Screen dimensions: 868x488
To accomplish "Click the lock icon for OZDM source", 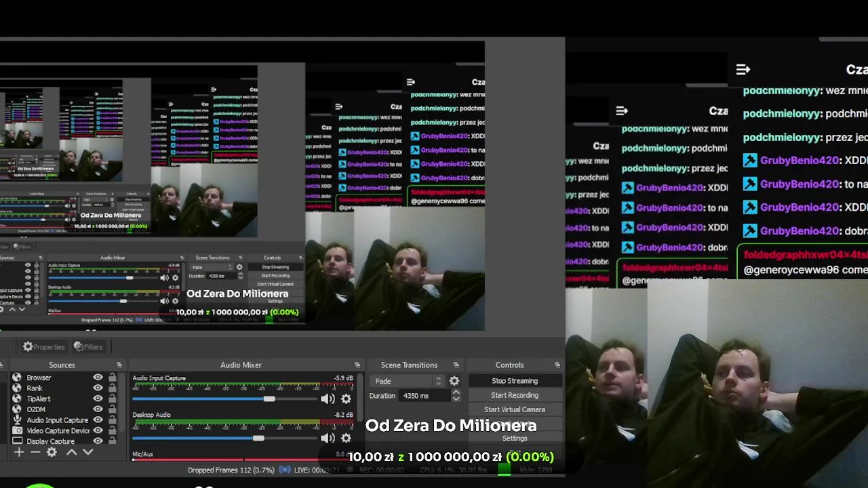I will pos(112,409).
